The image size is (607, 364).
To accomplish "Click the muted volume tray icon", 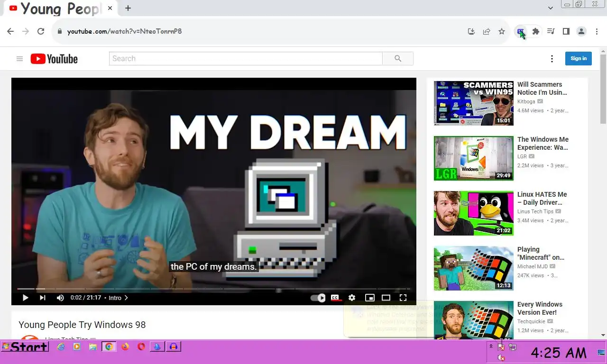I will (501, 358).
